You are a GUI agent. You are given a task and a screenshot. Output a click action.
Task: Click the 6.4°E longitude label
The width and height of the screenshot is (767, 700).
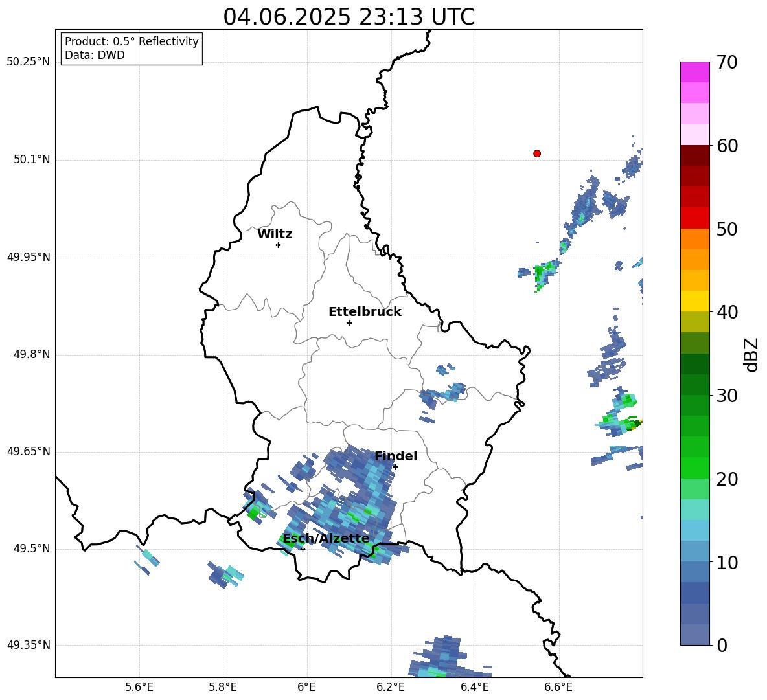click(x=474, y=687)
